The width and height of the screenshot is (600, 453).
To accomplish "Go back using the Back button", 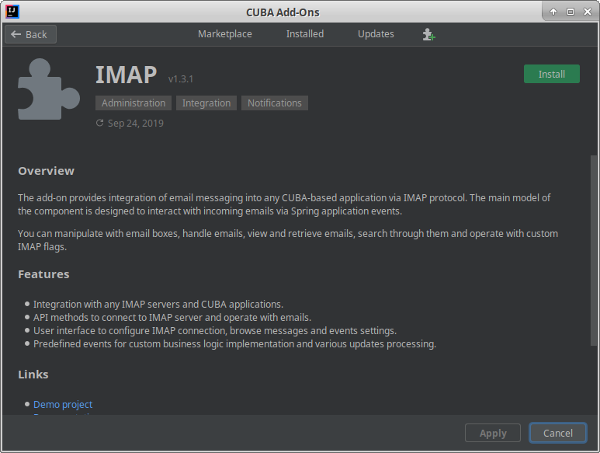I will [x=31, y=34].
